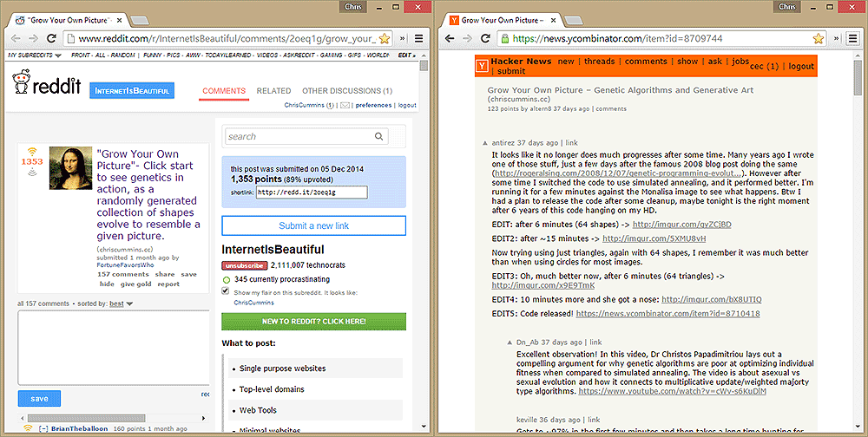Viewport: 868px width, 437px height.
Task: Click bookmark star in Hacker News address bar
Action: [x=819, y=39]
